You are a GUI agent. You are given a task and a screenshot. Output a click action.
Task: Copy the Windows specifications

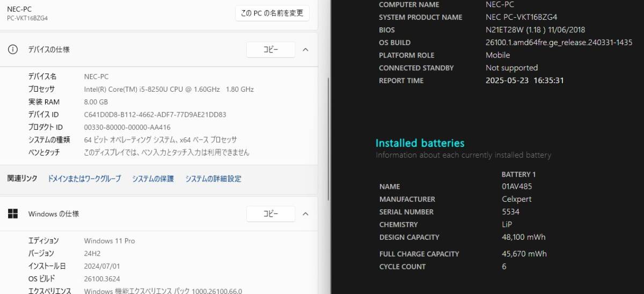click(x=270, y=214)
